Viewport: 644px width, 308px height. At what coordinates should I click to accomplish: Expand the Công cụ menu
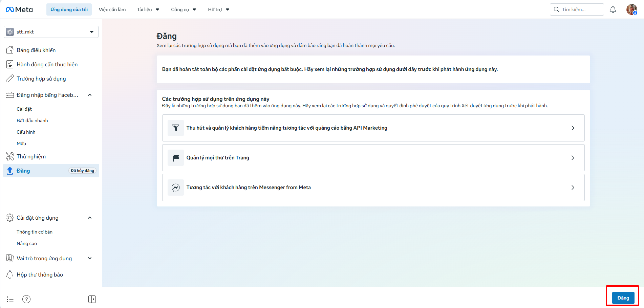click(184, 9)
